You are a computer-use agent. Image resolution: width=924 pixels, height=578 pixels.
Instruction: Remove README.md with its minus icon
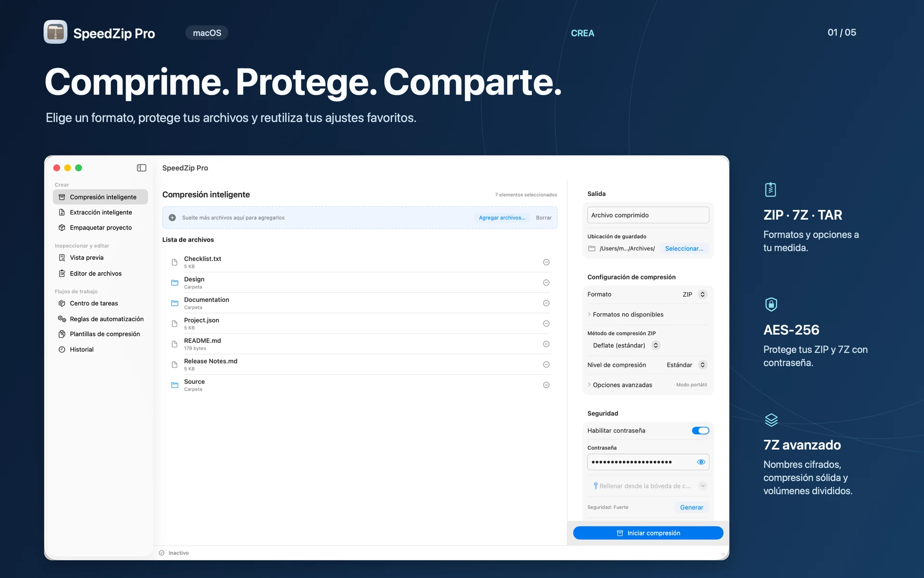(546, 344)
